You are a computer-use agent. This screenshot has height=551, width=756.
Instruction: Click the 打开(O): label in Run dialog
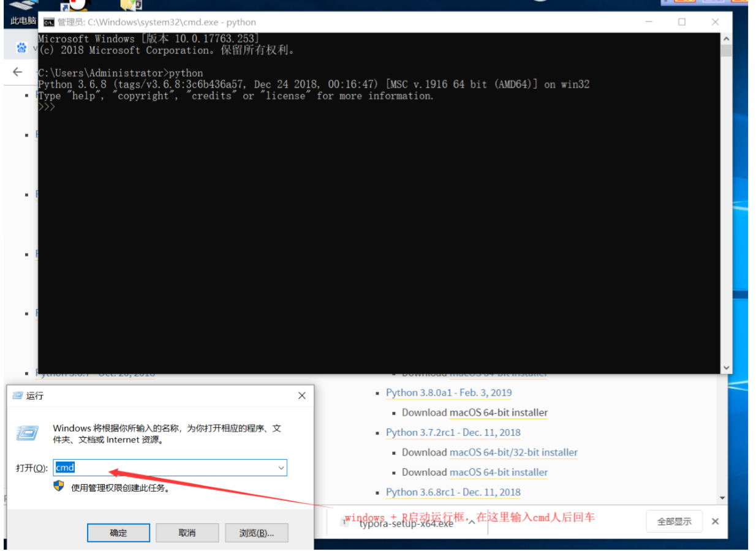32,468
